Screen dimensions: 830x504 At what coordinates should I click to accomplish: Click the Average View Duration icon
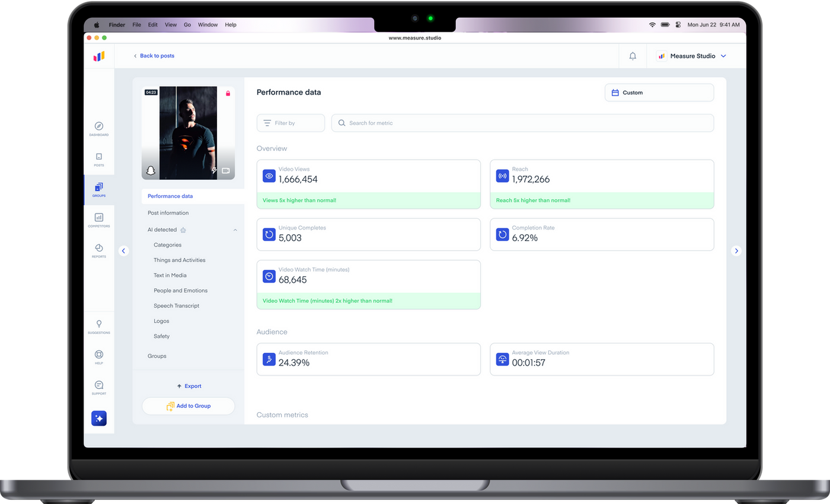pos(503,359)
